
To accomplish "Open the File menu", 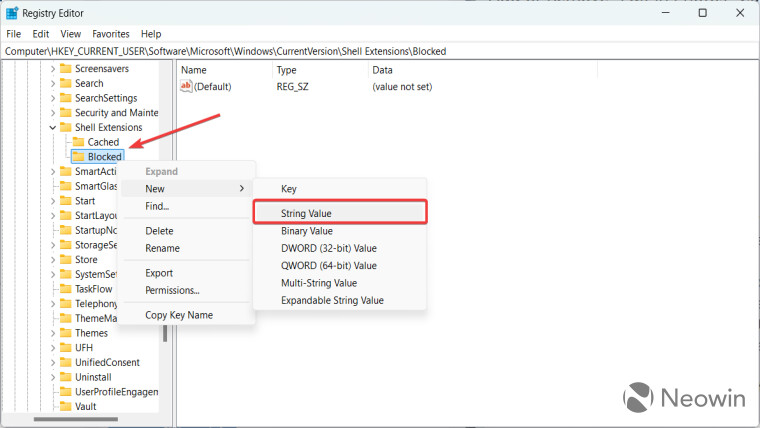I will tap(14, 34).
